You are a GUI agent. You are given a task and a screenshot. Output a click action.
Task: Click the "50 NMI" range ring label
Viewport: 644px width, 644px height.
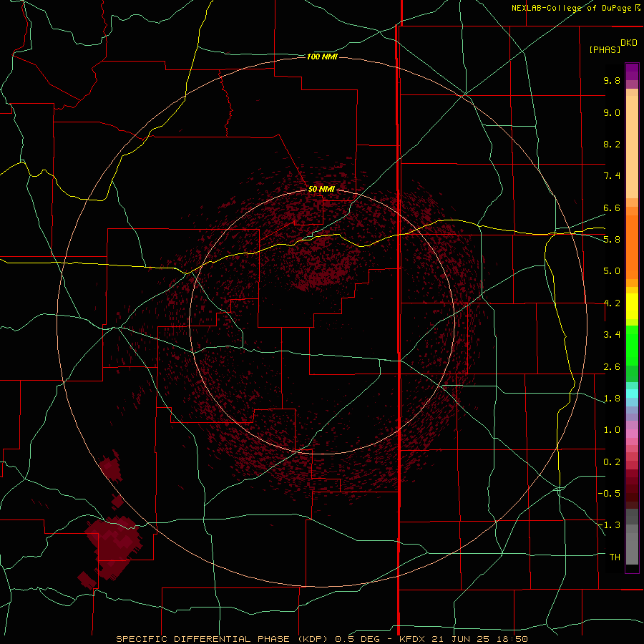[321, 189]
